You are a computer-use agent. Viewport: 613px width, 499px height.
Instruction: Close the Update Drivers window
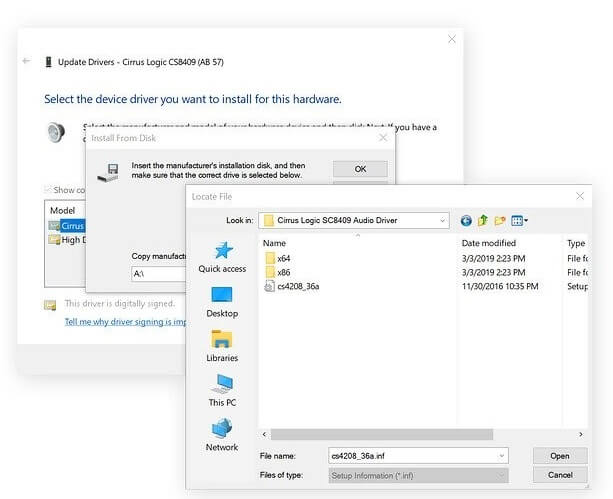pyautogui.click(x=452, y=39)
